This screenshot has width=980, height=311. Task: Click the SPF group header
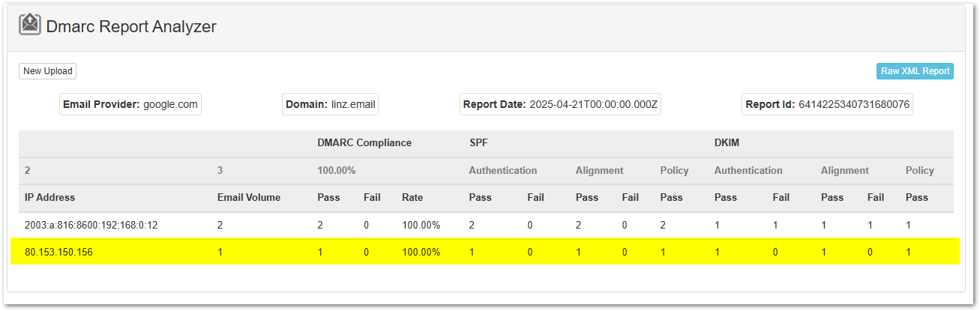[x=479, y=143]
